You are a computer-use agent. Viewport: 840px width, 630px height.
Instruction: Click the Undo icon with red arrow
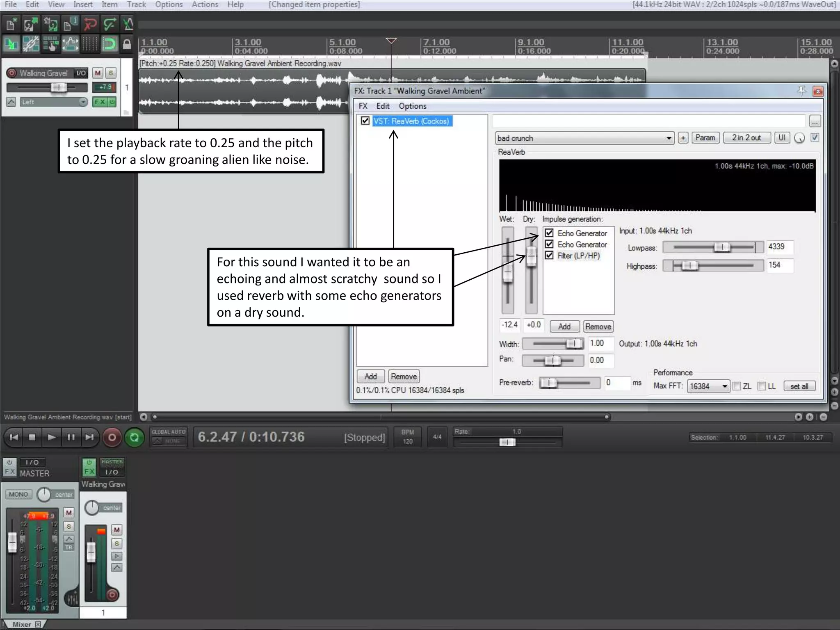pos(90,25)
